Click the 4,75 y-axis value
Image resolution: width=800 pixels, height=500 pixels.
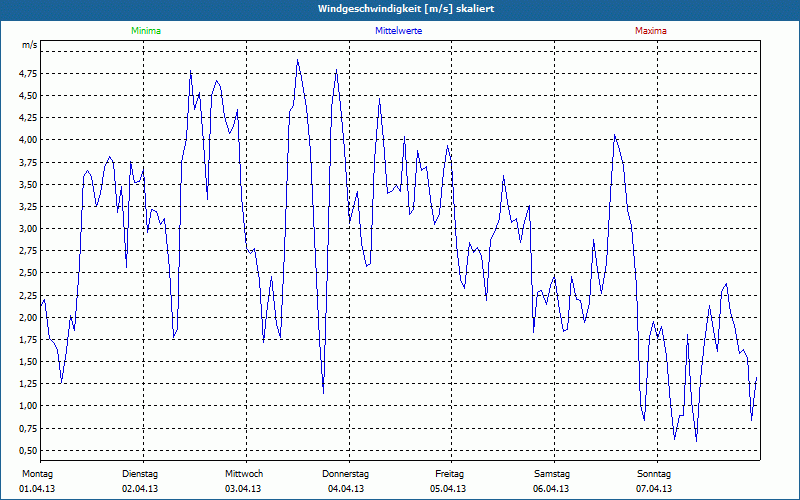(x=29, y=74)
